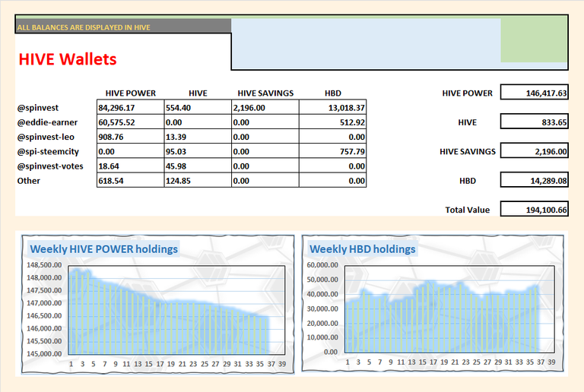584x392 pixels.
Task: Select cell 124.85 in Other row
Action: pyautogui.click(x=198, y=180)
